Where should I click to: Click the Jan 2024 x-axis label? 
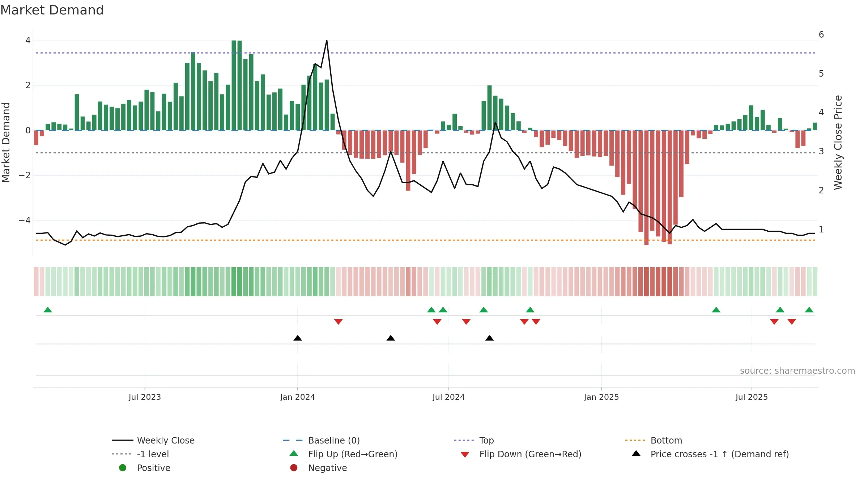tap(298, 397)
